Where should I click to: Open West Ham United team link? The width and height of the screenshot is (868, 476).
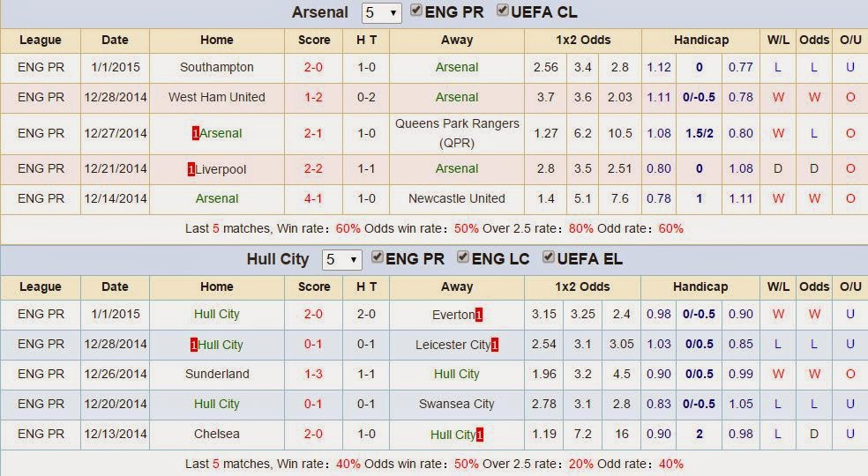217,98
